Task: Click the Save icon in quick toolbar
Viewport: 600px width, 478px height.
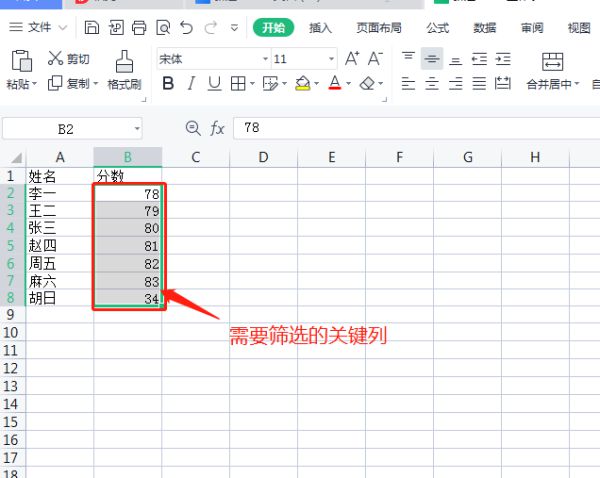Action: (x=91, y=28)
